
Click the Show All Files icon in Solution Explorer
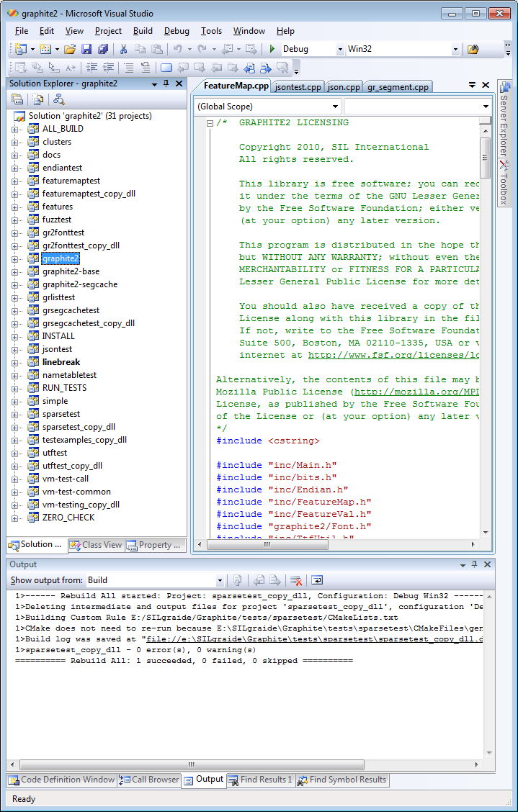point(38,99)
